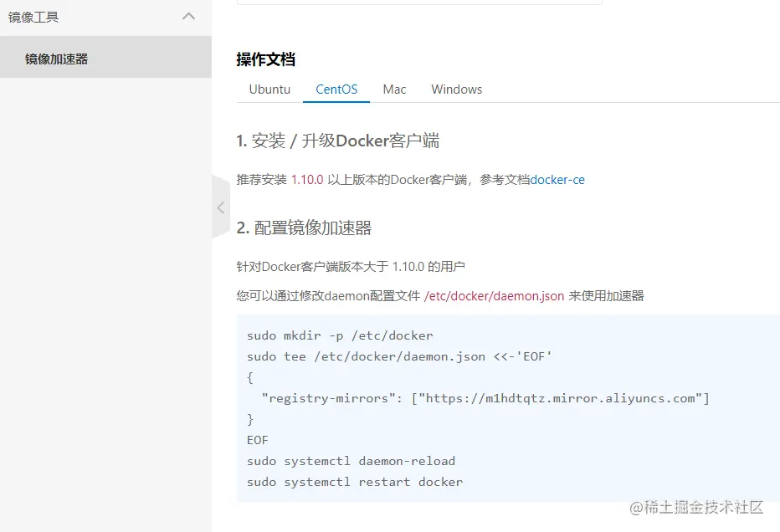The image size is (780, 532).
Task: Open 镜像加速器 in the sidebar
Action: pos(105,57)
